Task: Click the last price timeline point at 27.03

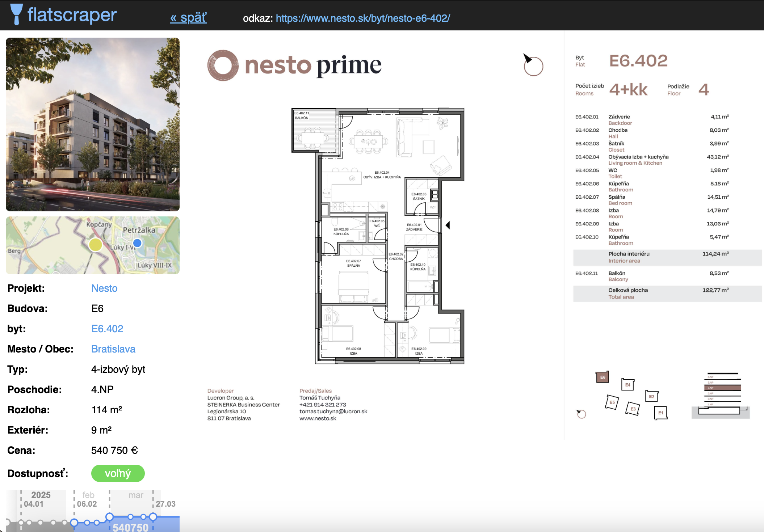Action: (x=153, y=517)
